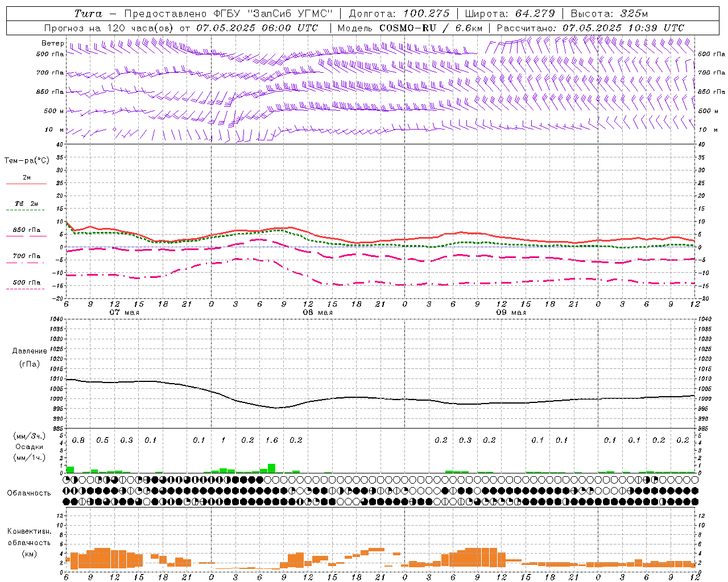Click the "Осадки" precipitation label
Viewport: 728px width, 582px height.
tap(28, 447)
